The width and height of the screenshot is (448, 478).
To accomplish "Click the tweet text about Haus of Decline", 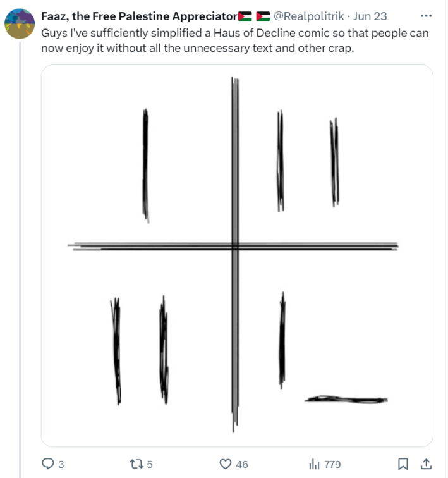I will pyautogui.click(x=234, y=39).
